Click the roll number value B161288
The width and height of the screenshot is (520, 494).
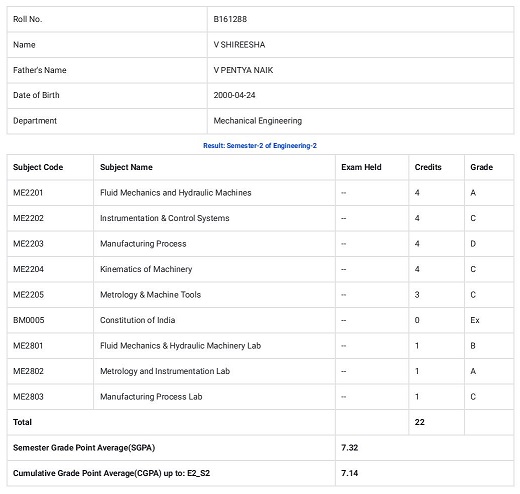click(x=230, y=19)
